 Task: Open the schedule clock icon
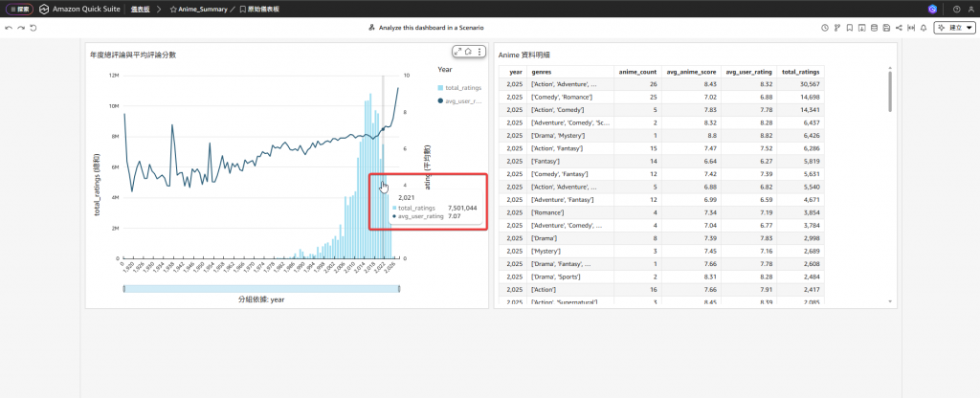click(x=824, y=28)
